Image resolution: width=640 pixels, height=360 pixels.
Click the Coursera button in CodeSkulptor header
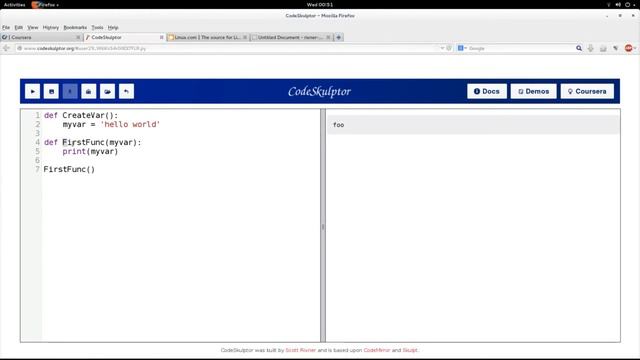(587, 91)
